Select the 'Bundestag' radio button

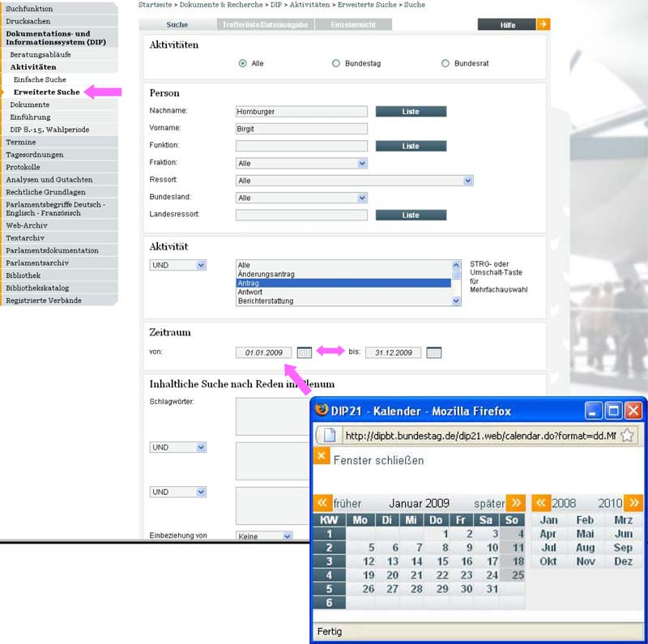(336, 63)
